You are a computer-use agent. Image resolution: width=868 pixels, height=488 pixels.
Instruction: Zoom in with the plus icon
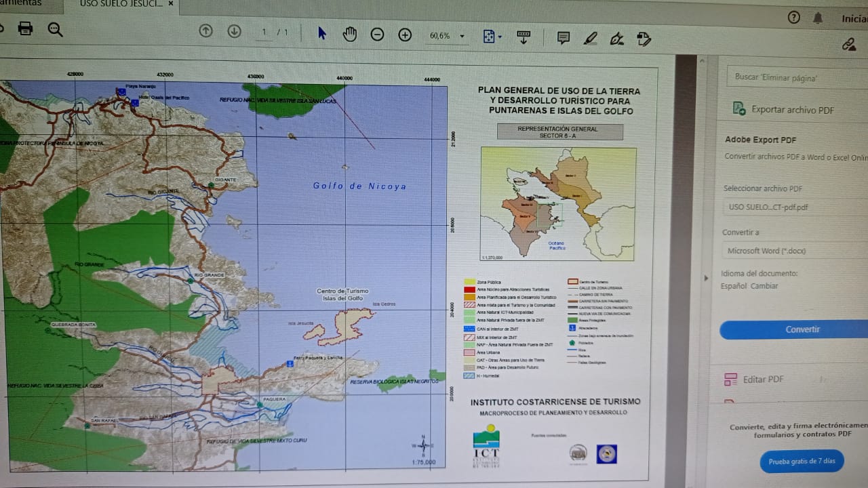point(405,35)
